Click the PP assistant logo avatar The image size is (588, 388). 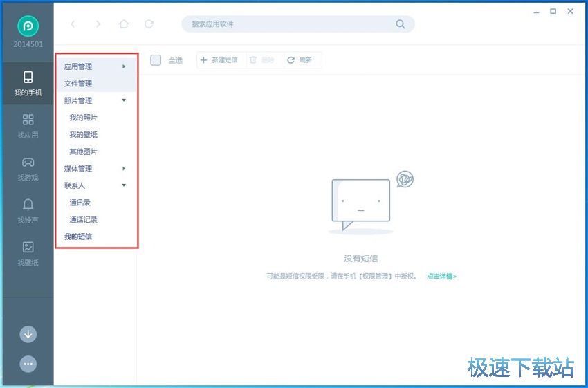pyautogui.click(x=28, y=26)
